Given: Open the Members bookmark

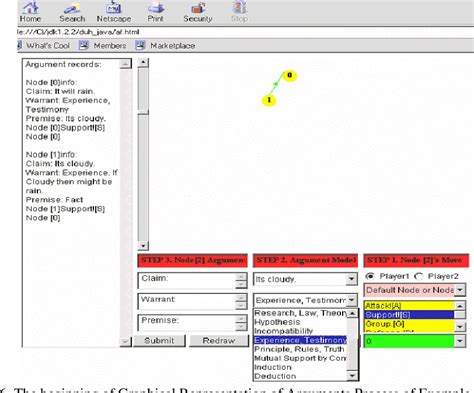Looking at the screenshot, I should 103,45.
